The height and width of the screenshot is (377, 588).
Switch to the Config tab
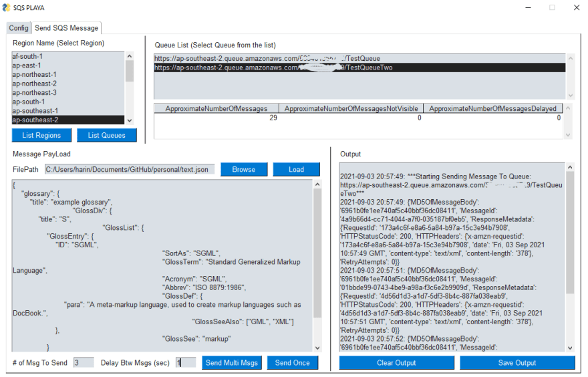point(19,28)
